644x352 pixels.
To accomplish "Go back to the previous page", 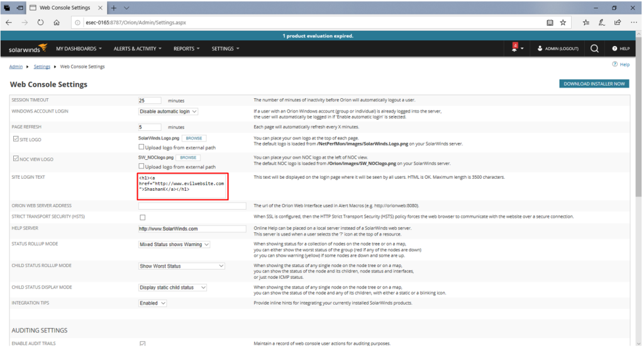I will pos(9,23).
